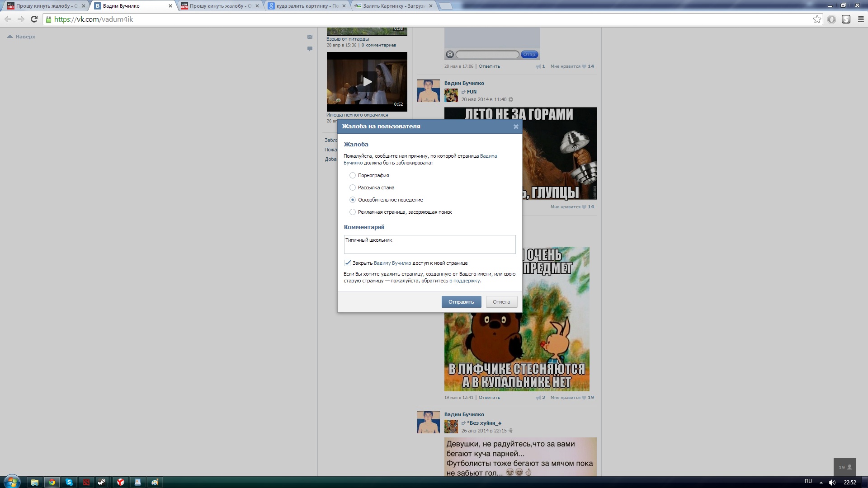Switch to Залить Картинку tab
The width and height of the screenshot is (868, 488).
coord(392,6)
